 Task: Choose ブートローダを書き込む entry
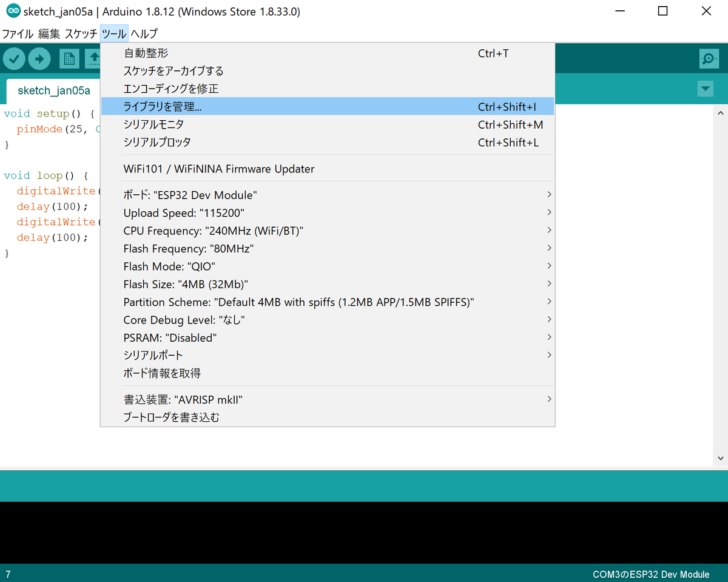[328, 418]
